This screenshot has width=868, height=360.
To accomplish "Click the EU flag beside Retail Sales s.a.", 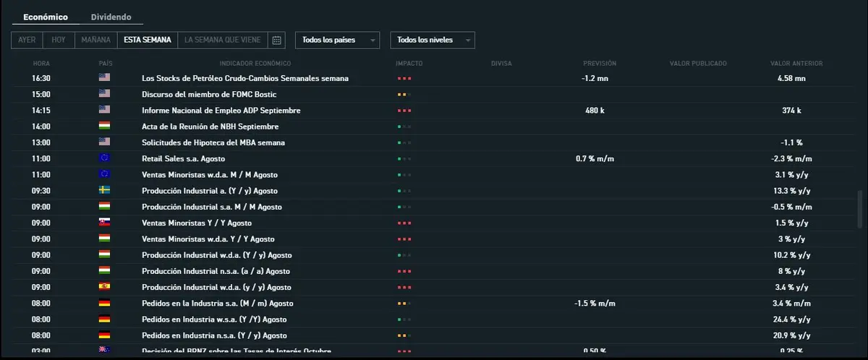I will pos(104,158).
